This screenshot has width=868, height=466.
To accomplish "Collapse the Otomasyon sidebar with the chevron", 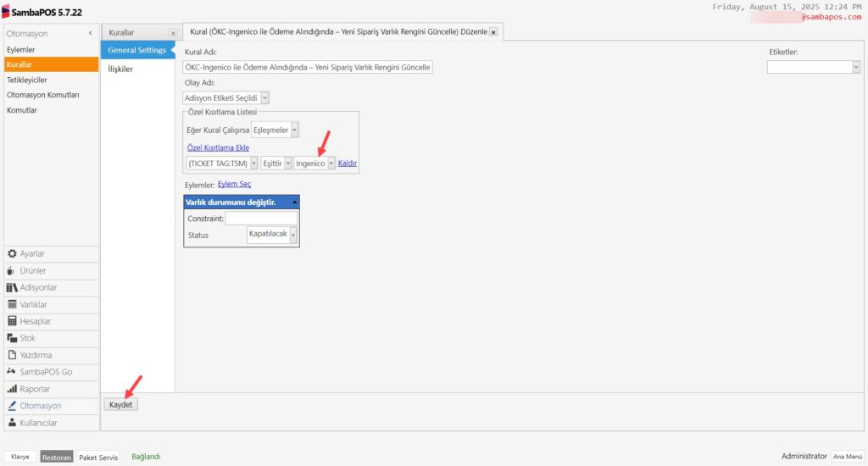I will tap(90, 33).
